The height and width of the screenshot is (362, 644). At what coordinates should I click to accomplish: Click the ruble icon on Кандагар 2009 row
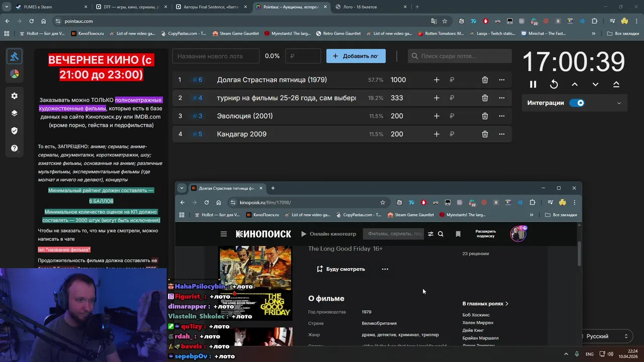point(452,134)
